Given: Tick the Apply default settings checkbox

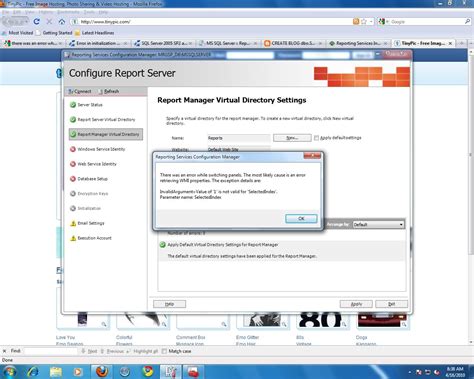Looking at the screenshot, I should (316, 138).
